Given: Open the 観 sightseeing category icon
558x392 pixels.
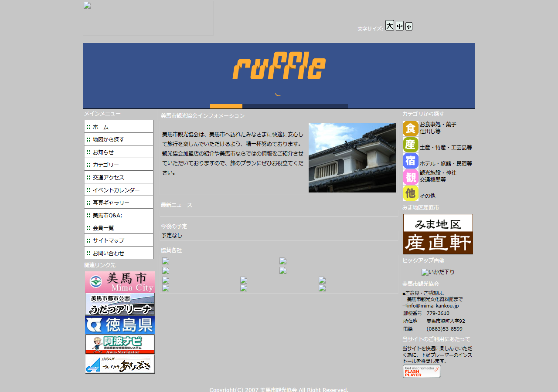Looking at the screenshot, I should click(x=411, y=177).
